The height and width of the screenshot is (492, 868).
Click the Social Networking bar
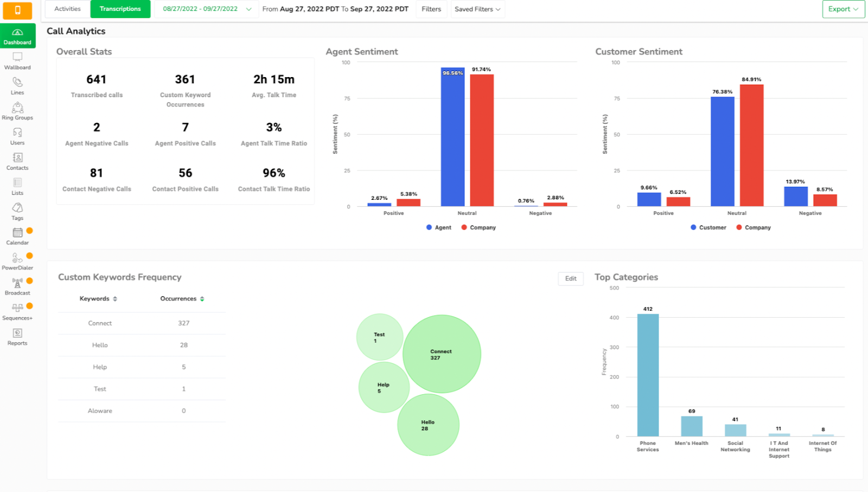(735, 430)
